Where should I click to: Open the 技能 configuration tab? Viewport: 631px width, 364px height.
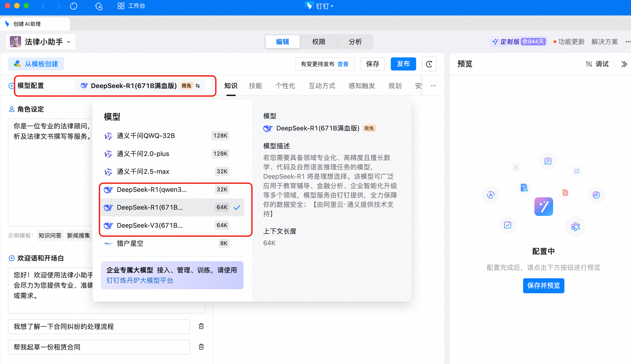point(255,86)
